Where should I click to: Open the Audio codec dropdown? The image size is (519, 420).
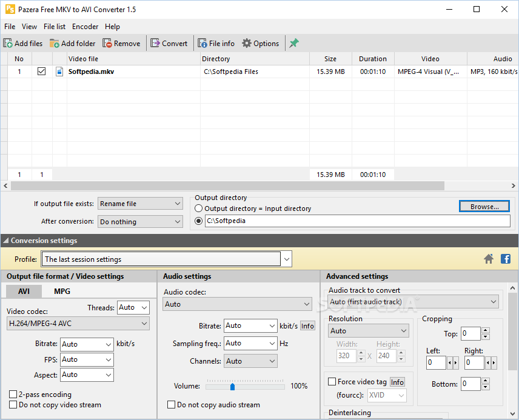[x=237, y=304]
